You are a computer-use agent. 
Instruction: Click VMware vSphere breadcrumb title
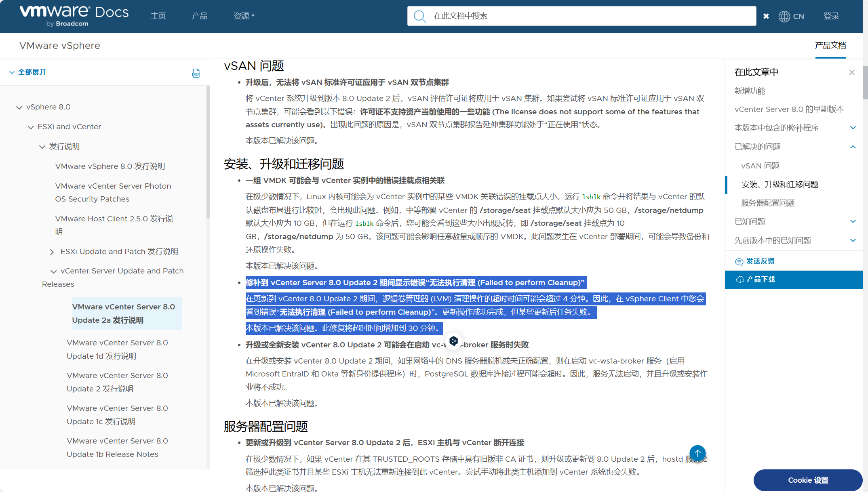(60, 46)
